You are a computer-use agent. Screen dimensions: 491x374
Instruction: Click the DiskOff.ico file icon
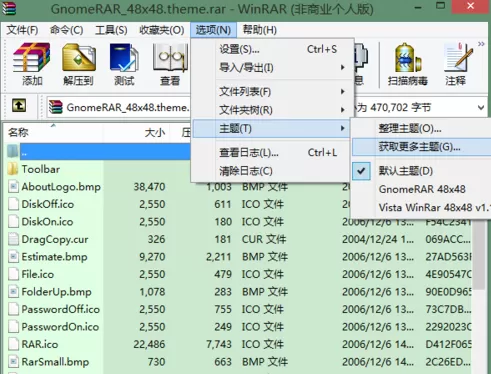[x=13, y=204]
